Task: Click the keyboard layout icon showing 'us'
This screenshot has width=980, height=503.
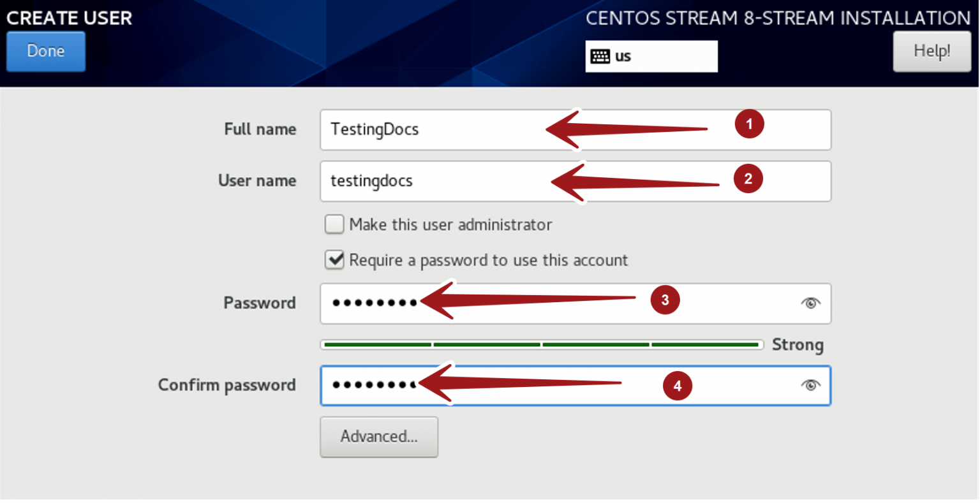Action: click(600, 56)
